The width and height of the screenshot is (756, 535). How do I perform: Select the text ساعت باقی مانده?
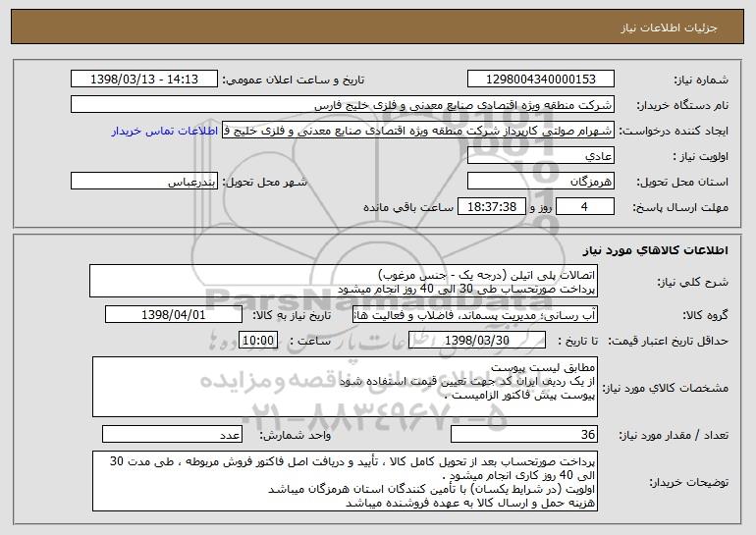(407, 207)
